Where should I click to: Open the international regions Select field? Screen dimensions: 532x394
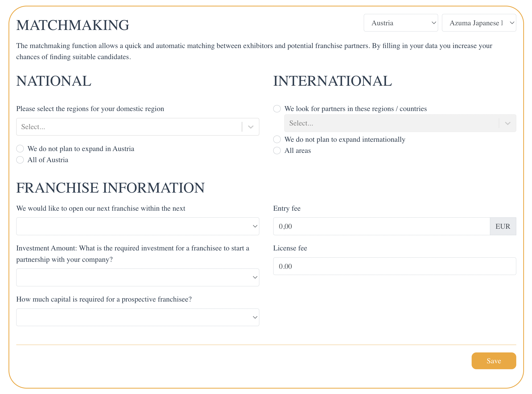click(400, 123)
